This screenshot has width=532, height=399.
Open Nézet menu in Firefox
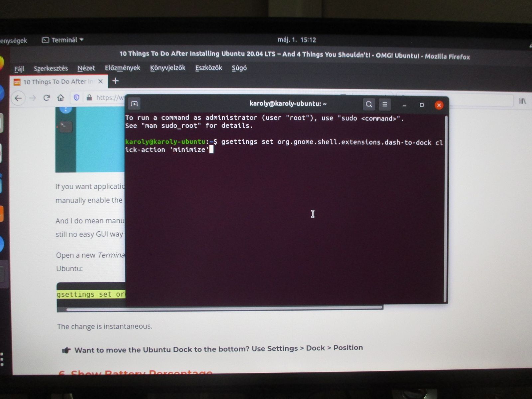[86, 68]
